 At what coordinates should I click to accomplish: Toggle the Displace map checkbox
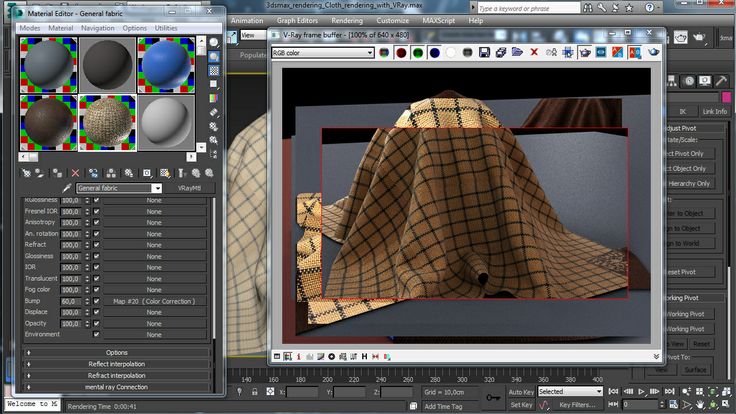[x=96, y=312]
